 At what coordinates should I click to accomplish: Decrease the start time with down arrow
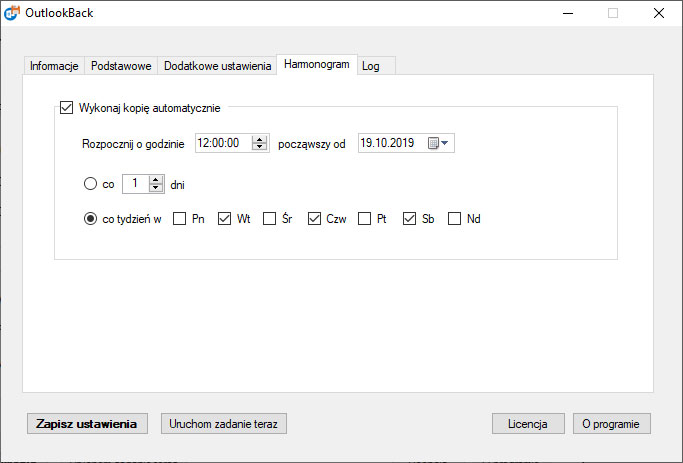pos(259,147)
